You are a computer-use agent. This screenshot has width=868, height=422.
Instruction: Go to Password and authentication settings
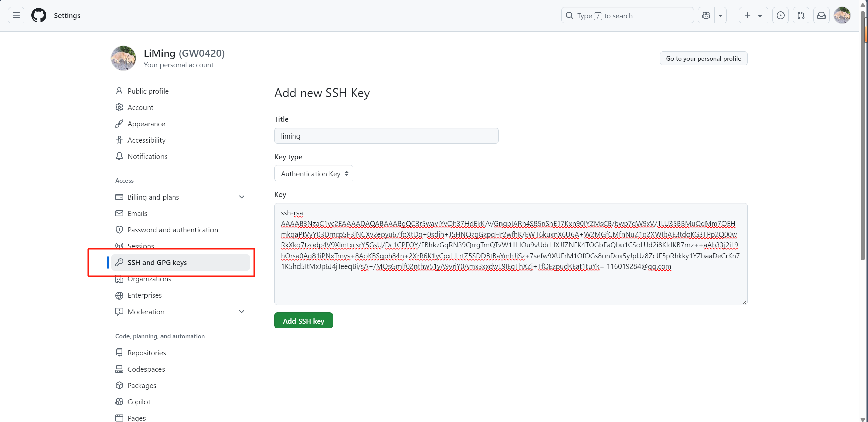[x=172, y=230]
